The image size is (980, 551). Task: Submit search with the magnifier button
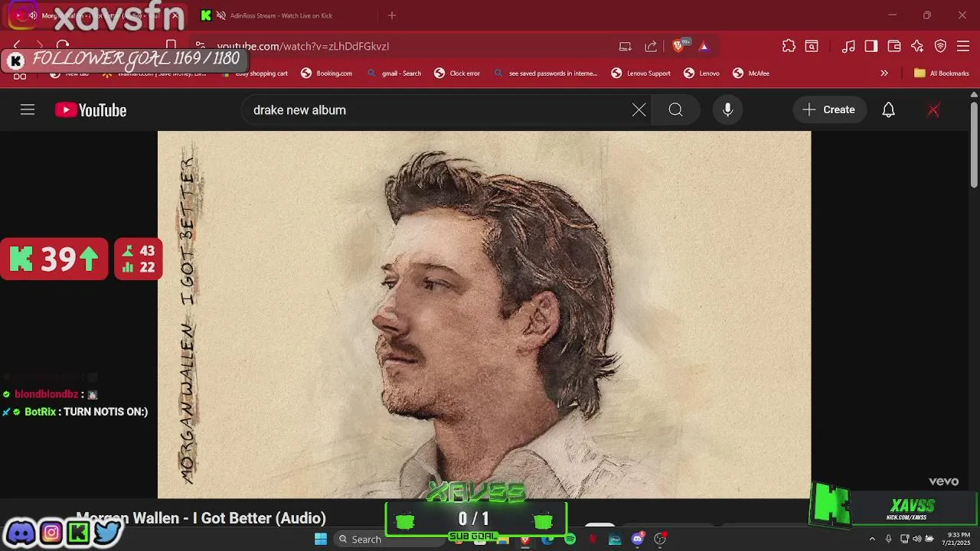675,110
